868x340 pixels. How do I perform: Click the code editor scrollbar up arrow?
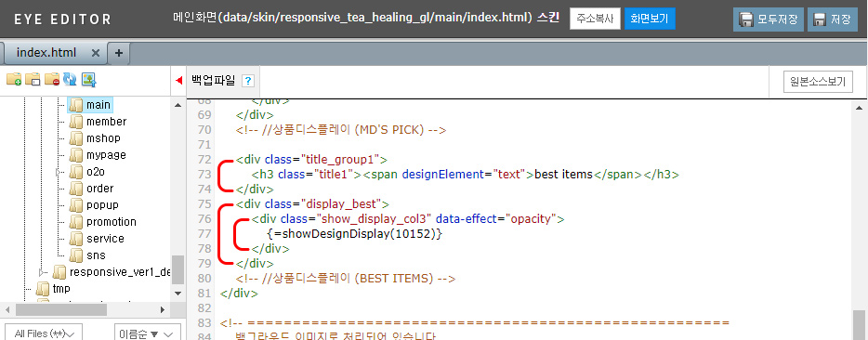tap(860, 108)
